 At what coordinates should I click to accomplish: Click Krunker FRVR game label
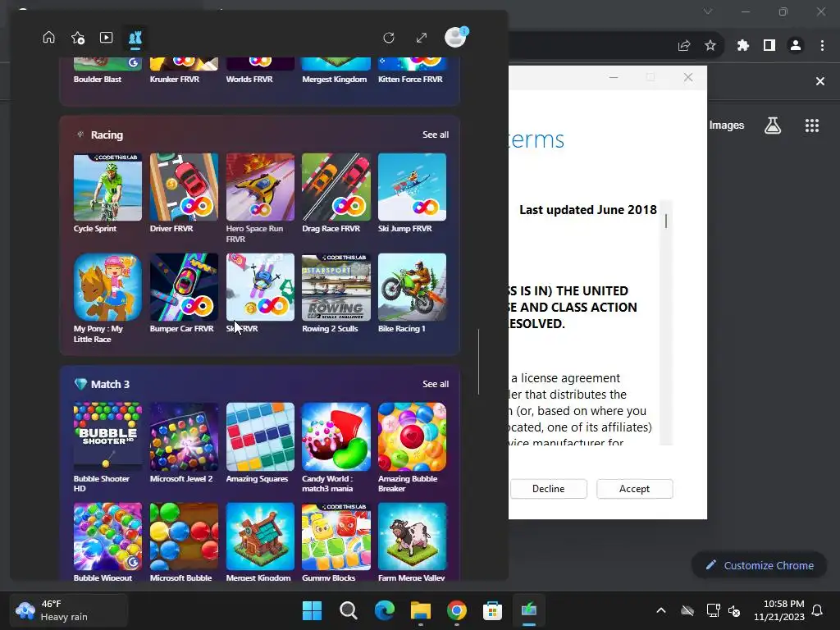click(x=175, y=80)
